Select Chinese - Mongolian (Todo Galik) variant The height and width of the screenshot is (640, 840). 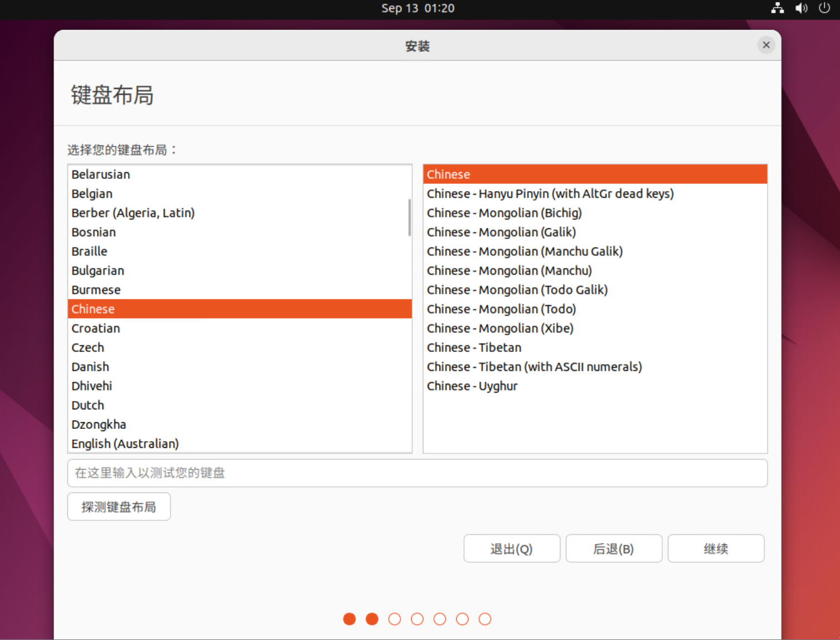pyautogui.click(x=595, y=290)
